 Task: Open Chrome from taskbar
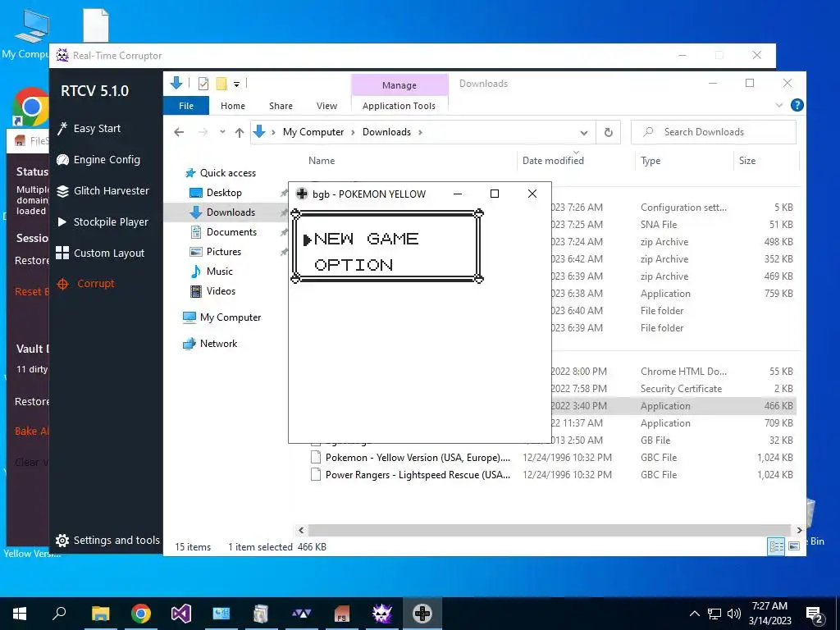(141, 614)
